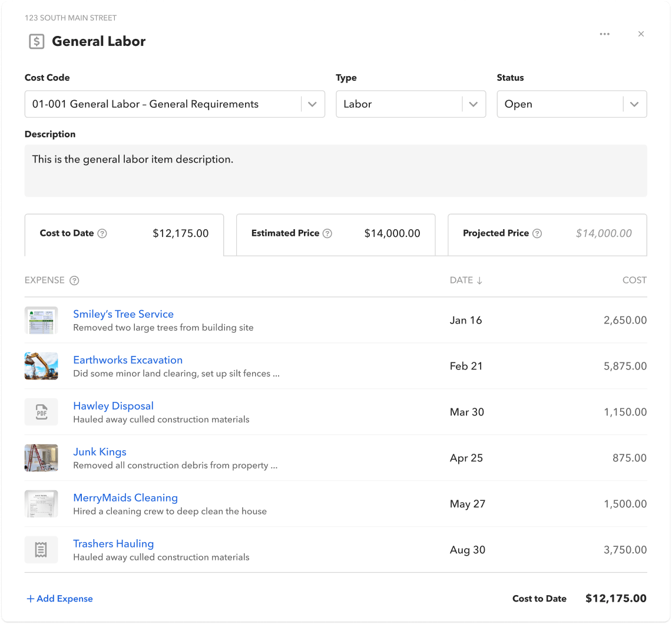Viewport: 672px width, 624px height.
Task: Expand the Cost Code dropdown
Action: click(x=312, y=104)
